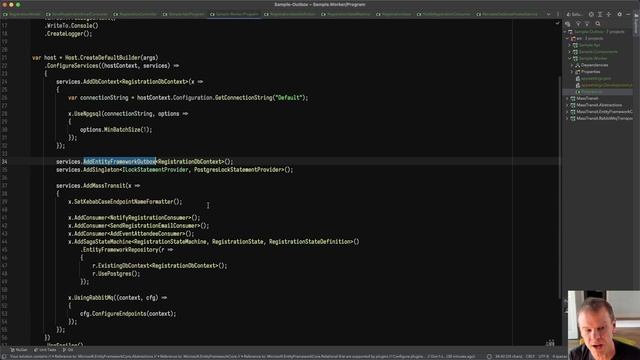Image resolution: width=640 pixels, height=360 pixels.
Task: Click the locate-file crosshair icon in explorer header
Action: pos(591,14)
